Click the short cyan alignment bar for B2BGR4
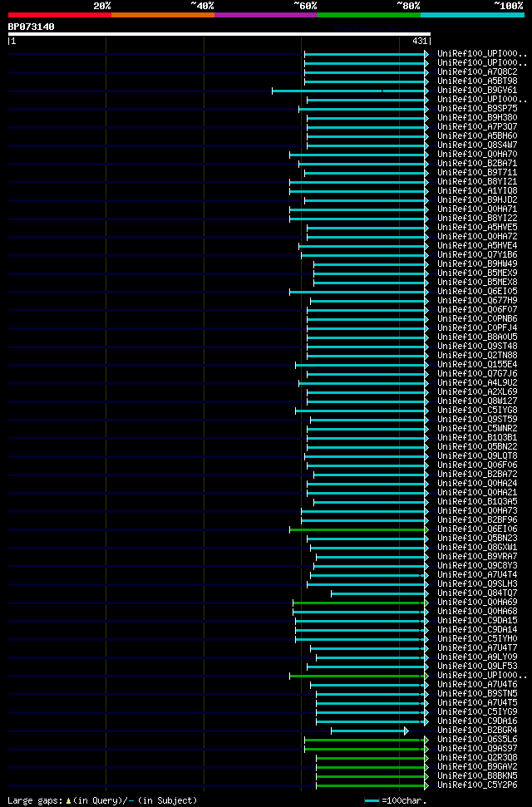The width and height of the screenshot is (532, 807). coord(370,731)
